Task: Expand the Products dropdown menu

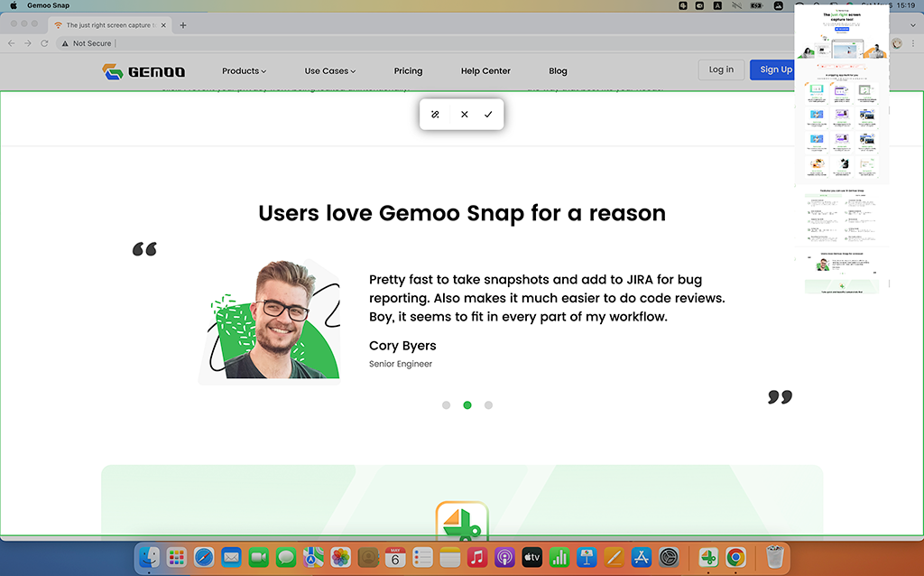Action: pos(244,70)
